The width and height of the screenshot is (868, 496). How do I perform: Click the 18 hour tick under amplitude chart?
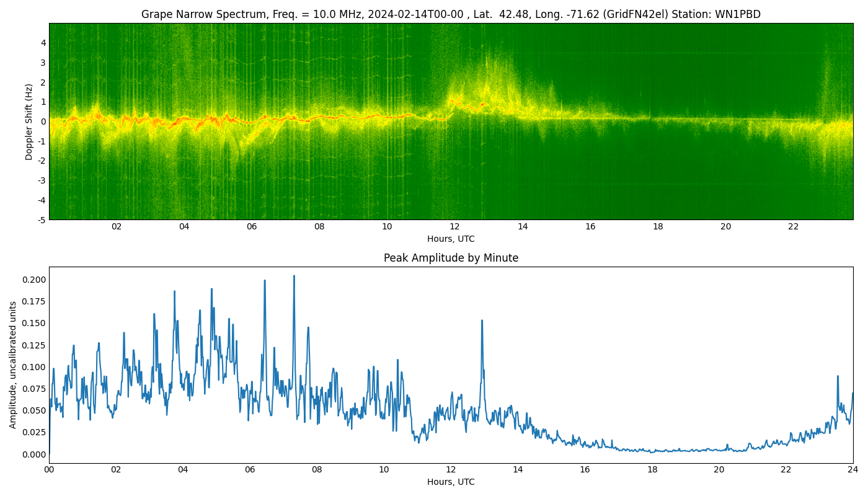652,470
